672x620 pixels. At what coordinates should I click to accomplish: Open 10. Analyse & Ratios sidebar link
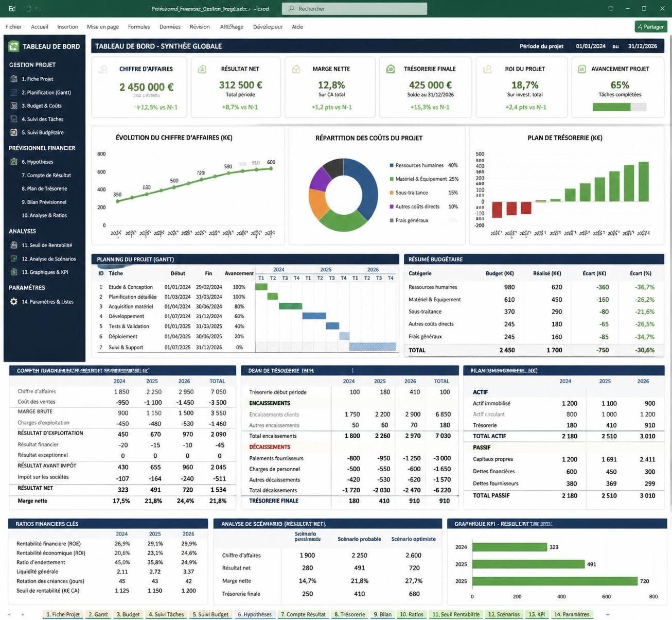point(44,215)
